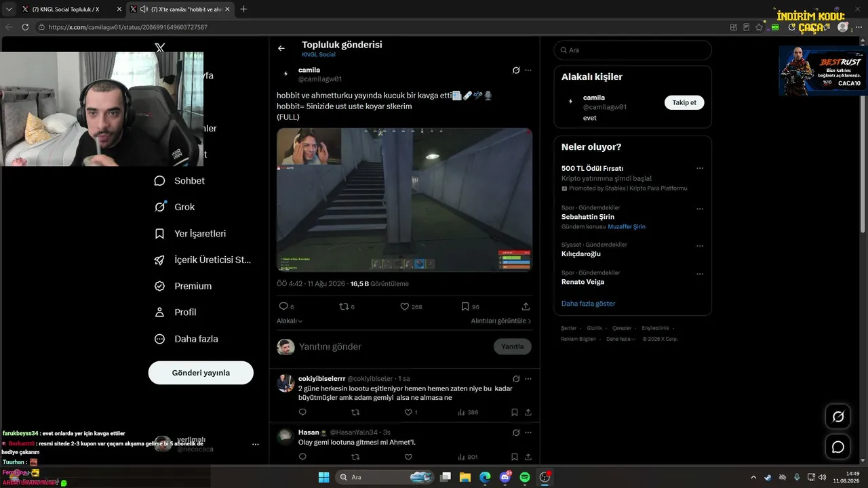Open the floating messages chat button
The height and width of the screenshot is (488, 868).
click(x=838, y=447)
